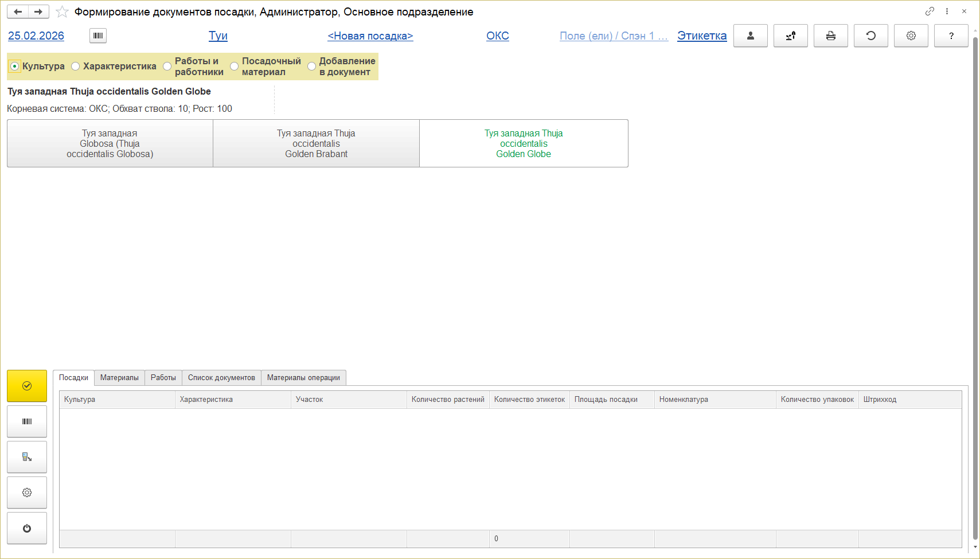Click the Количество растений column header

pyautogui.click(x=448, y=400)
